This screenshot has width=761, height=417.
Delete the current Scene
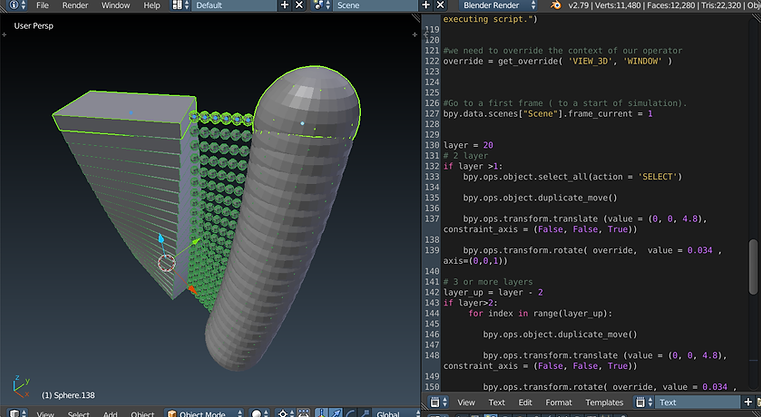tap(440, 5)
